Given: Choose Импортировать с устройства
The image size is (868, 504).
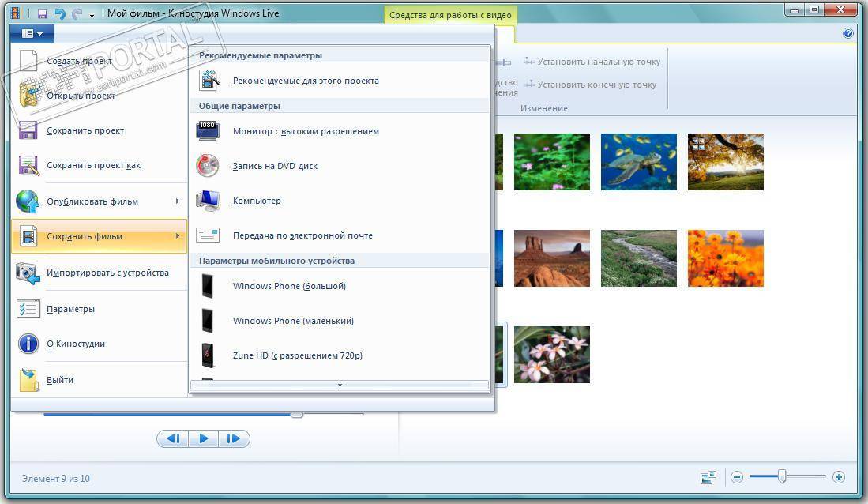Looking at the screenshot, I should coord(99,273).
